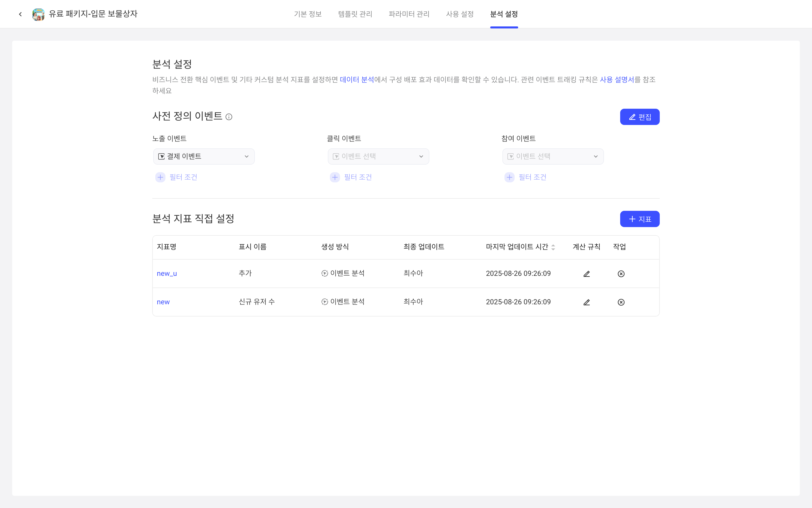Click plus icon for 참여 이벤트 필터 조건
Screen dimensions: 812x508
click(509, 177)
